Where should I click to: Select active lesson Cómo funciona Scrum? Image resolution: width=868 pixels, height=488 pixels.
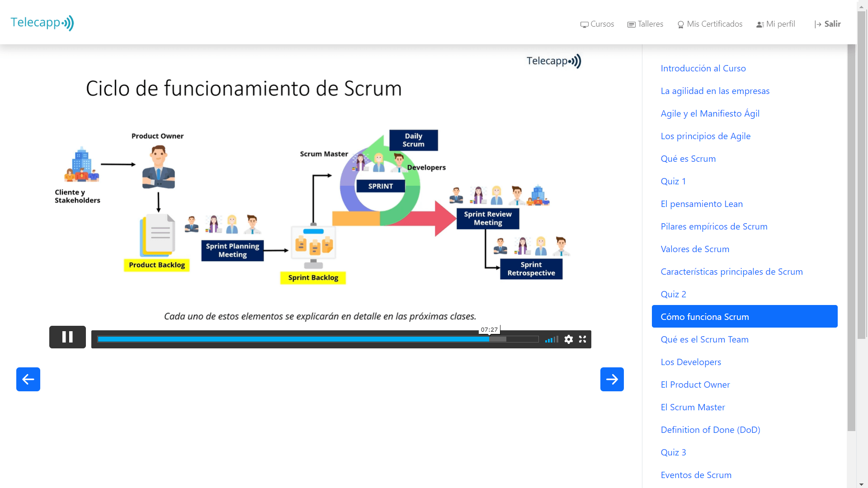coord(745,316)
